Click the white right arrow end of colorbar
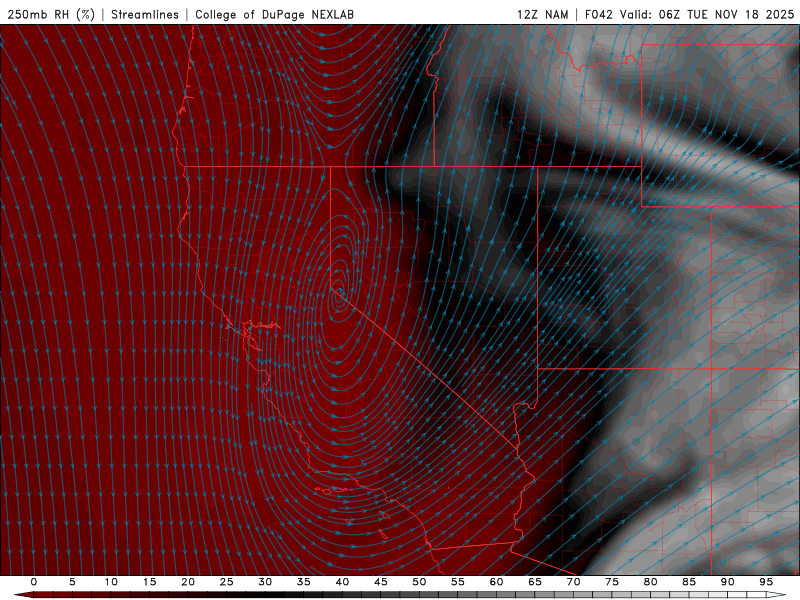The image size is (800, 600). (x=777, y=595)
